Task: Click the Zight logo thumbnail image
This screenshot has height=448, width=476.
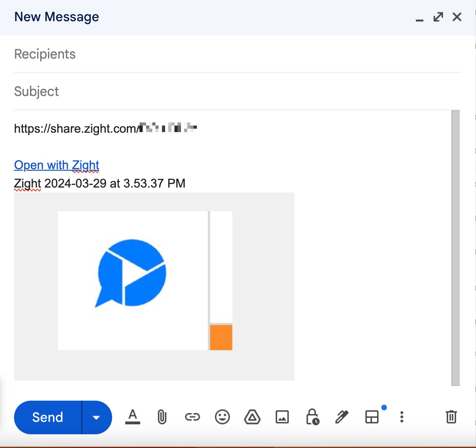Action: [154, 286]
